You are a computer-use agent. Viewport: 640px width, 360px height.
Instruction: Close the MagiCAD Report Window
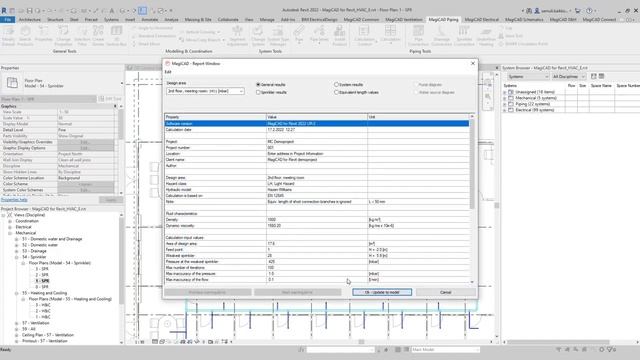pos(473,63)
